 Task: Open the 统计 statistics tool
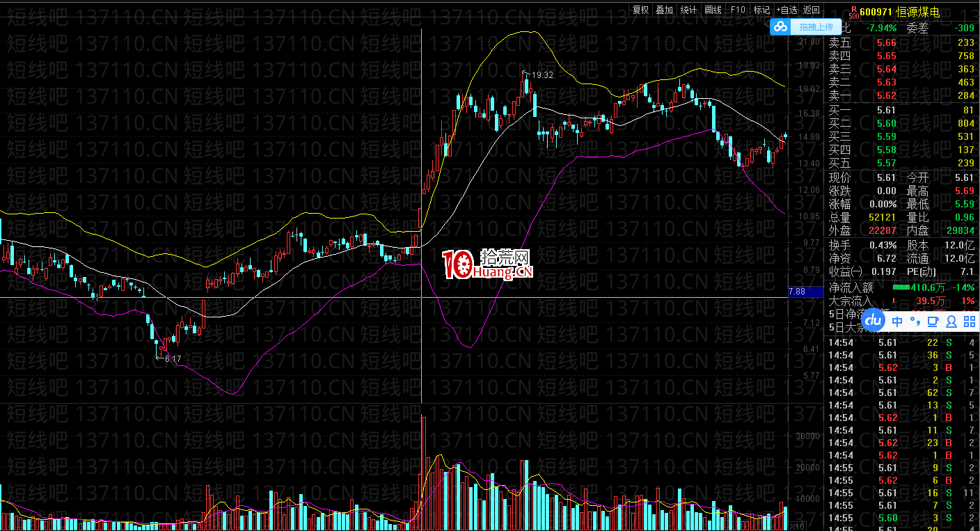688,10
